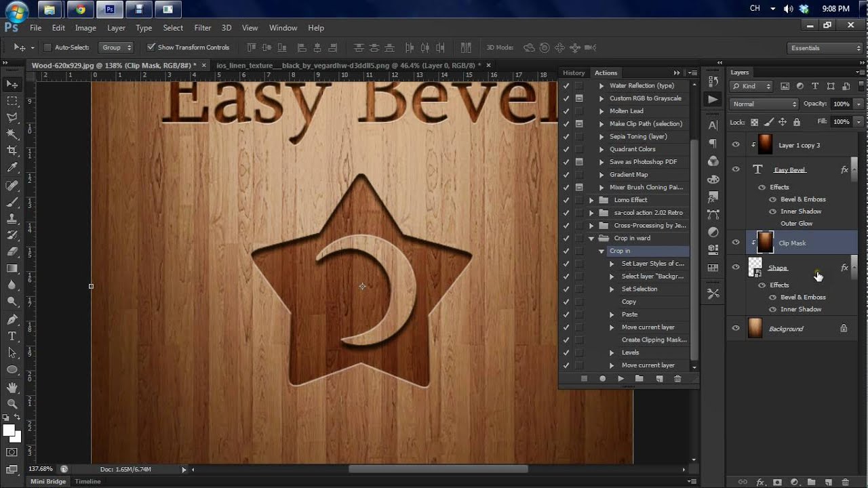Hide the Clip Mask layer
Viewport: 868px width, 488px height.
[x=736, y=243]
